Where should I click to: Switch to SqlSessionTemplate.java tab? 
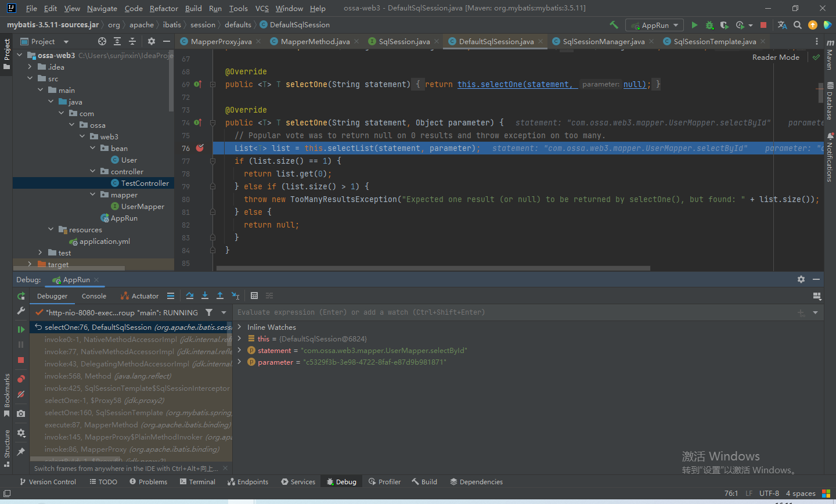pos(715,41)
